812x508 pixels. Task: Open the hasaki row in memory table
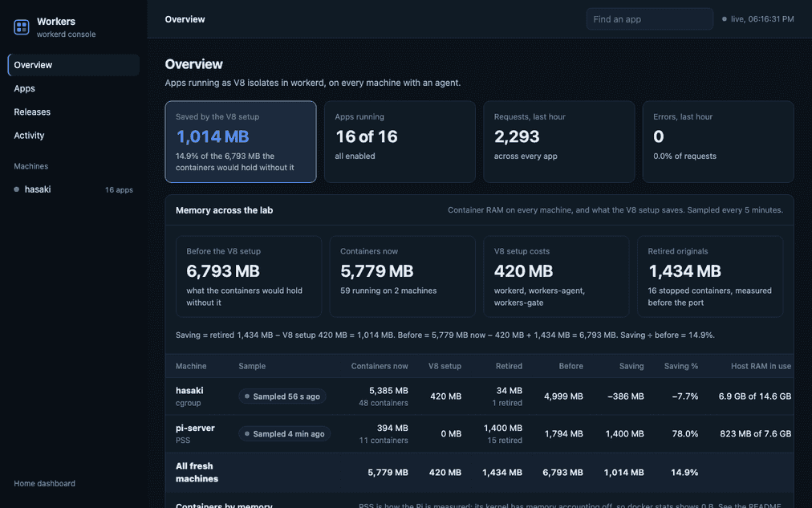pyautogui.click(x=480, y=396)
